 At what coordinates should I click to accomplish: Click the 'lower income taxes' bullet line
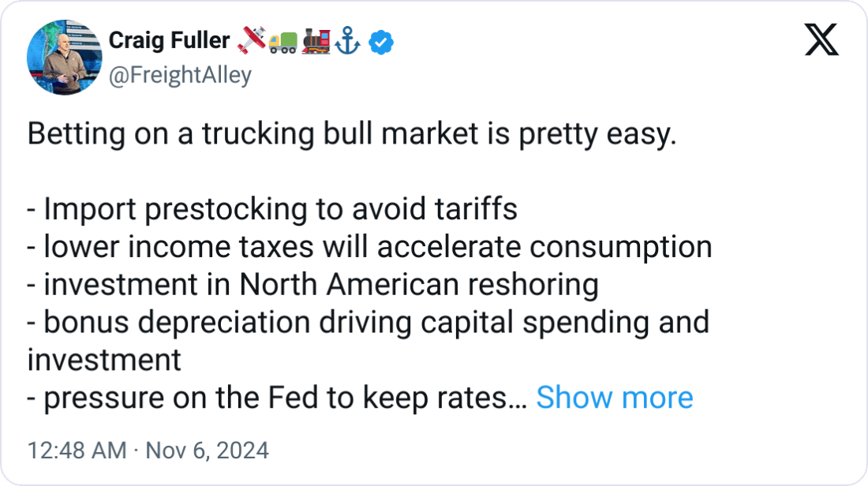pyautogui.click(x=369, y=247)
